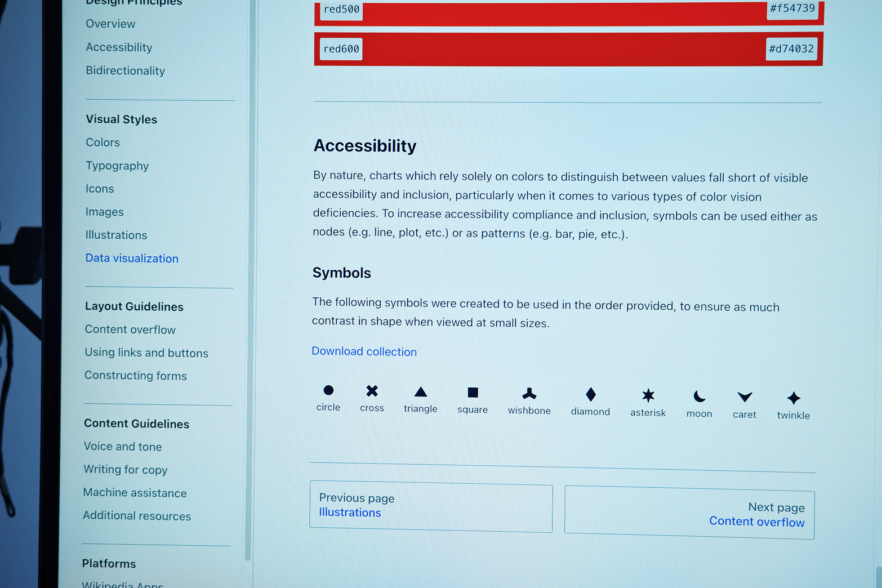Open Accessibility in the sidebar
Image resolution: width=882 pixels, height=588 pixels.
pos(119,47)
